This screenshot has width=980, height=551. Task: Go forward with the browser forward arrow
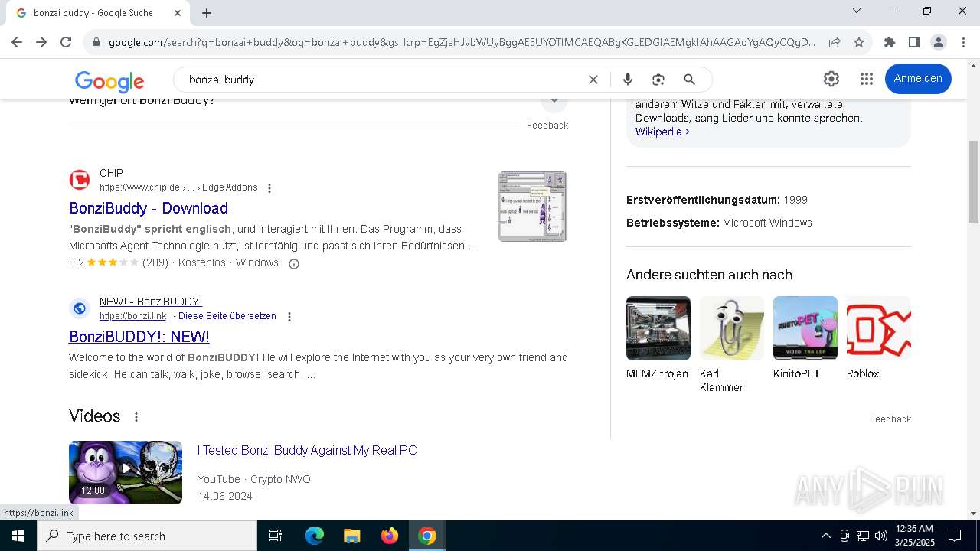41,43
